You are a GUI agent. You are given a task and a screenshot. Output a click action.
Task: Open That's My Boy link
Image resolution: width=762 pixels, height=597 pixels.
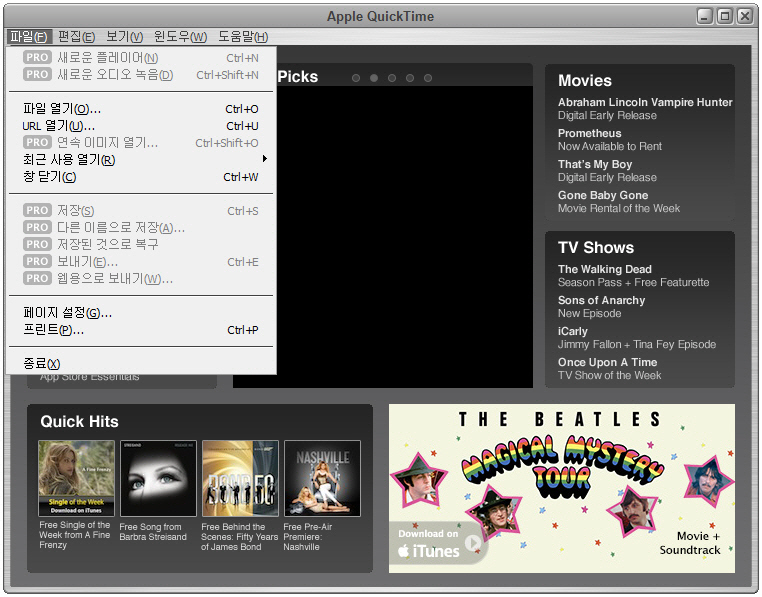tap(595, 164)
